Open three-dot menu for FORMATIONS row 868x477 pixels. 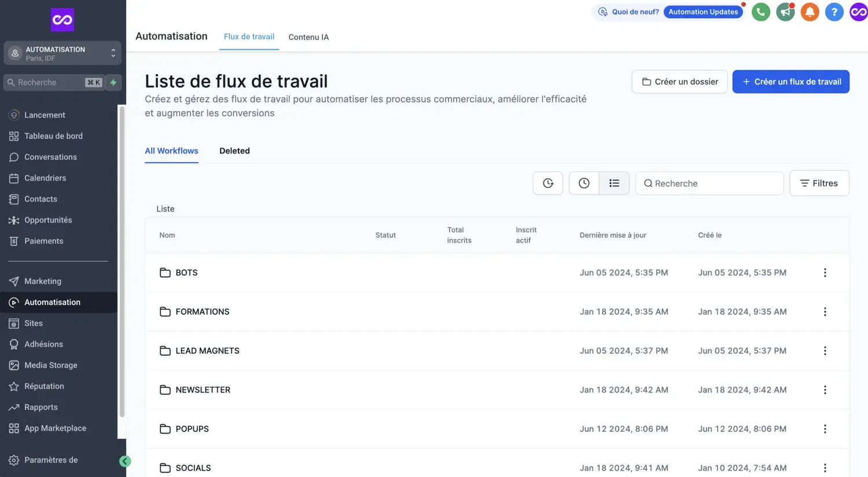pyautogui.click(x=825, y=311)
